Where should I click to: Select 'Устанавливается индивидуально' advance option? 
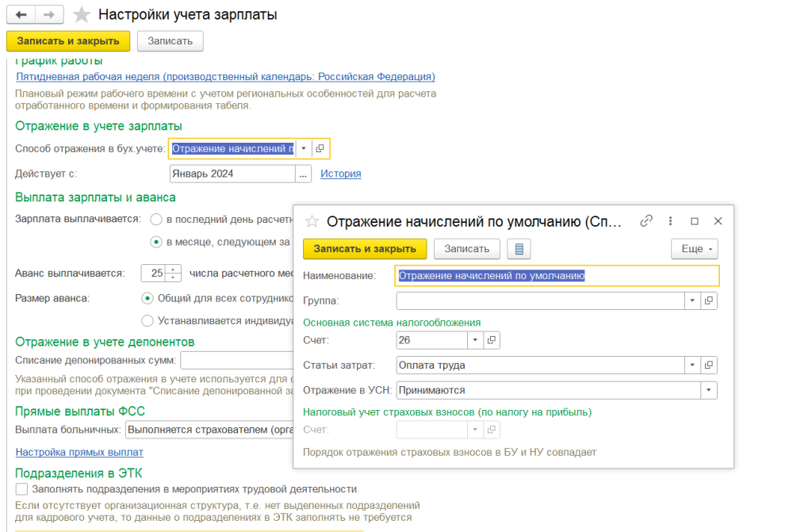[147, 321]
